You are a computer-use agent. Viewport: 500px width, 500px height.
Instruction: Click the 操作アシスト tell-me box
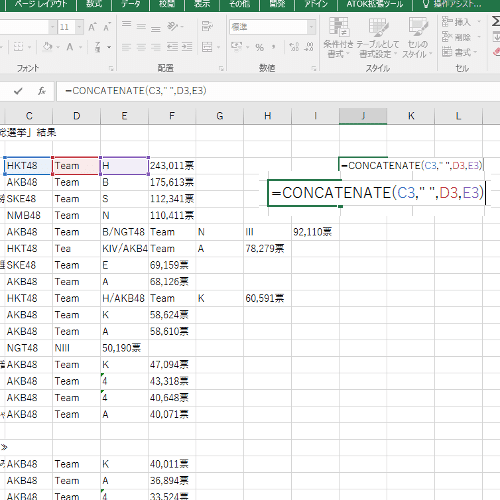pos(452,4)
